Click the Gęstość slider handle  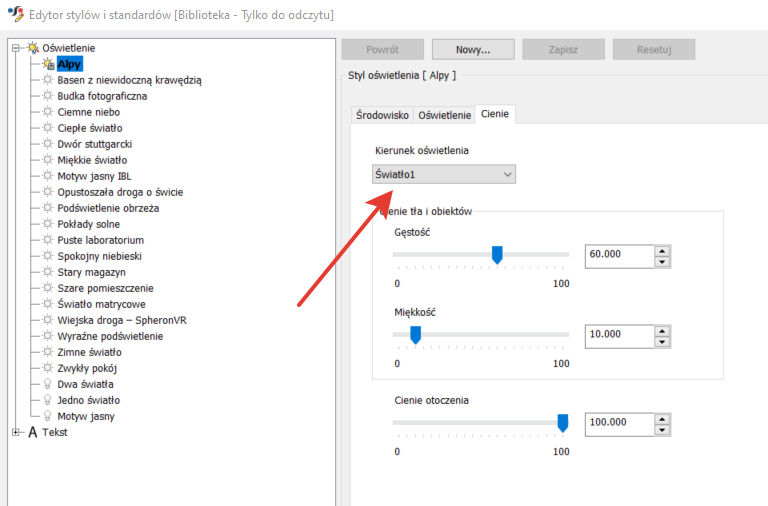coord(497,255)
